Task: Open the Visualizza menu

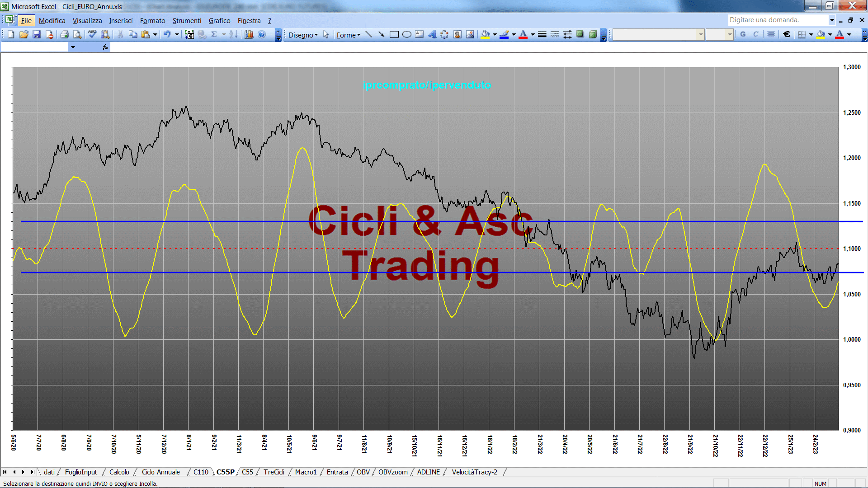Action: (x=87, y=21)
